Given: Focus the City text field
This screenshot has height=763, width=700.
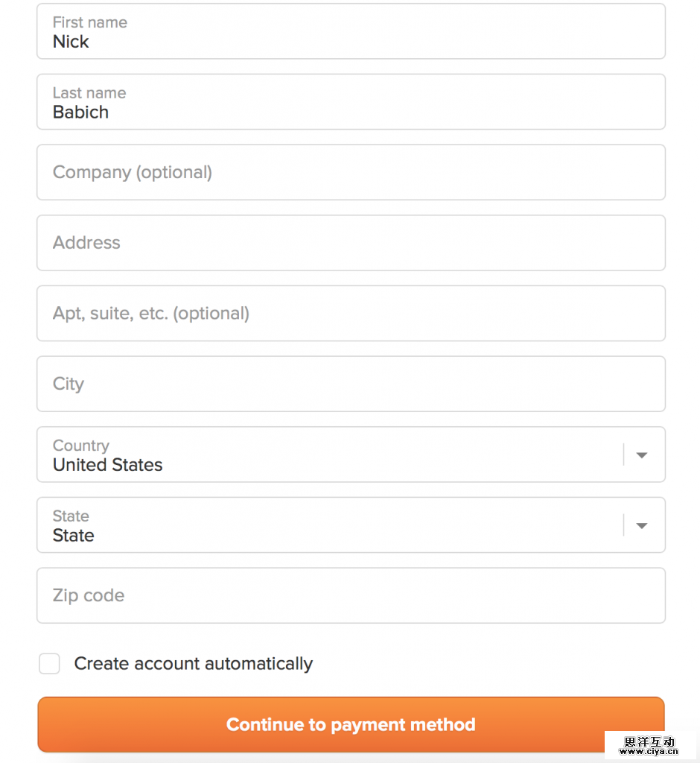Looking at the screenshot, I should point(351,384).
